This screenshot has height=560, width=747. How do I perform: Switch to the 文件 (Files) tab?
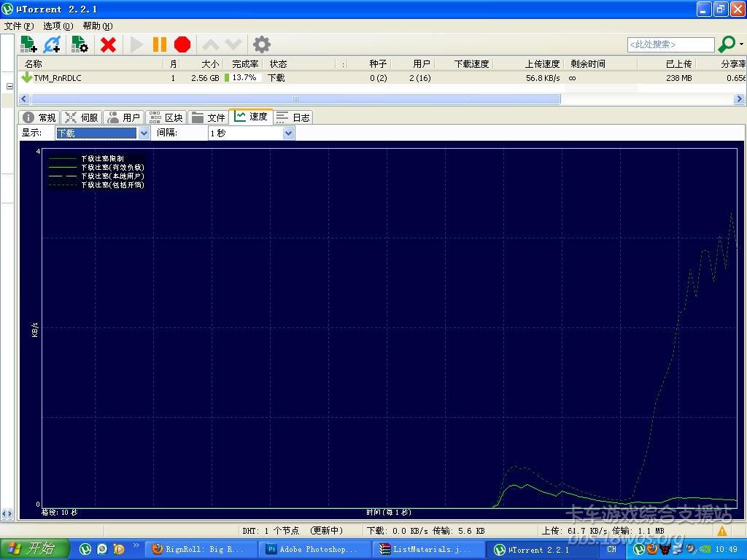(x=208, y=117)
